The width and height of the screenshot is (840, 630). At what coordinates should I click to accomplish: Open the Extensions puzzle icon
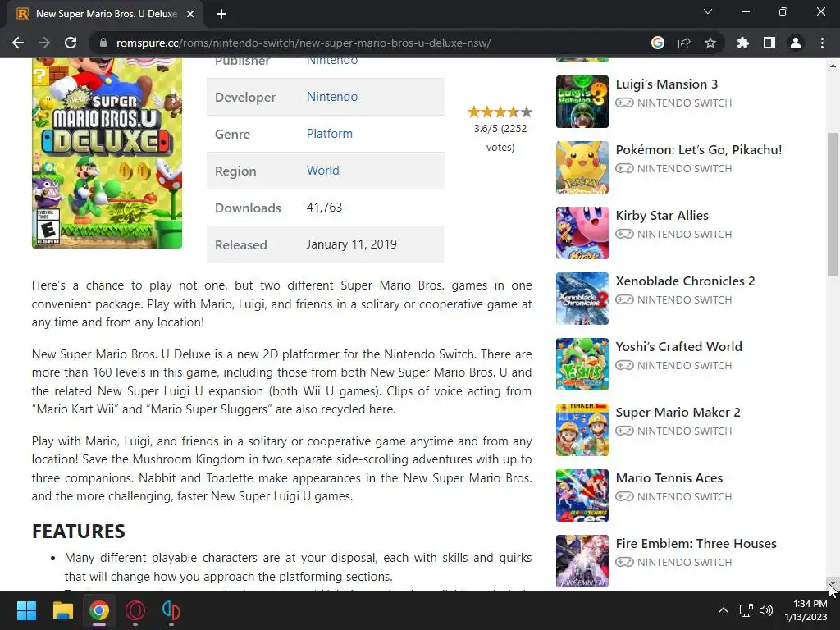pos(743,43)
